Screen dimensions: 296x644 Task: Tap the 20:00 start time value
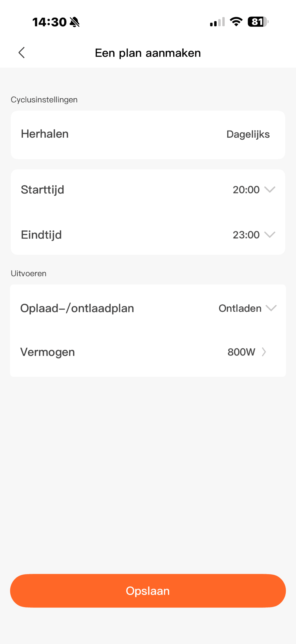pyautogui.click(x=246, y=190)
